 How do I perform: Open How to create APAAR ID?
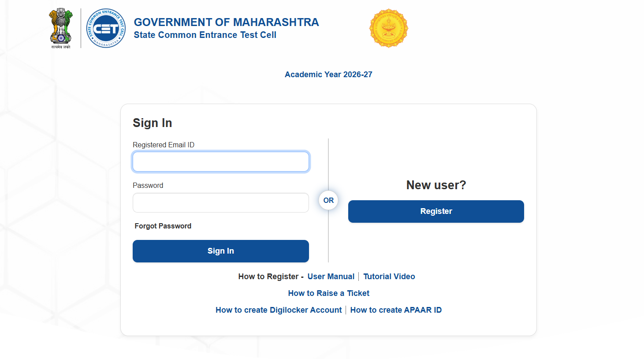396,310
